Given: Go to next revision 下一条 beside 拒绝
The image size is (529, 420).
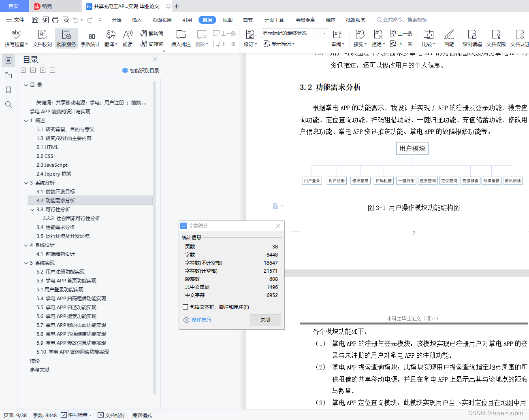Looking at the screenshot, I should [x=401, y=44].
